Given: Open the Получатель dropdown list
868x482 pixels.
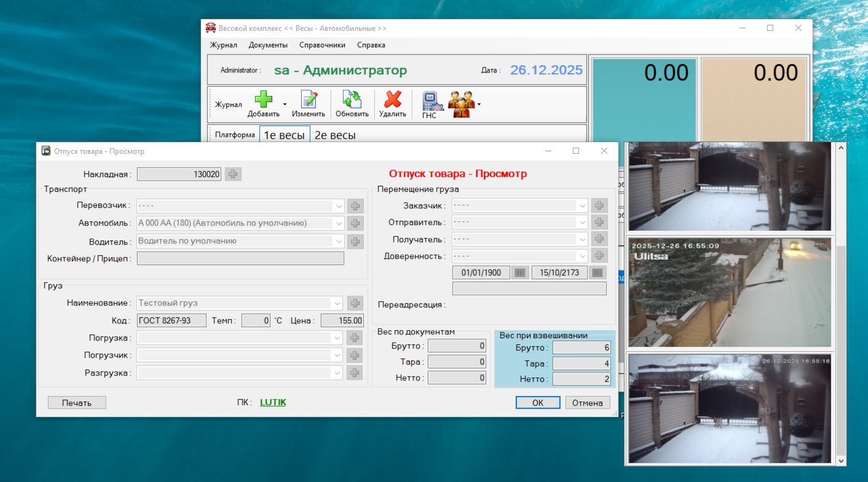Looking at the screenshot, I should pyautogui.click(x=582, y=239).
